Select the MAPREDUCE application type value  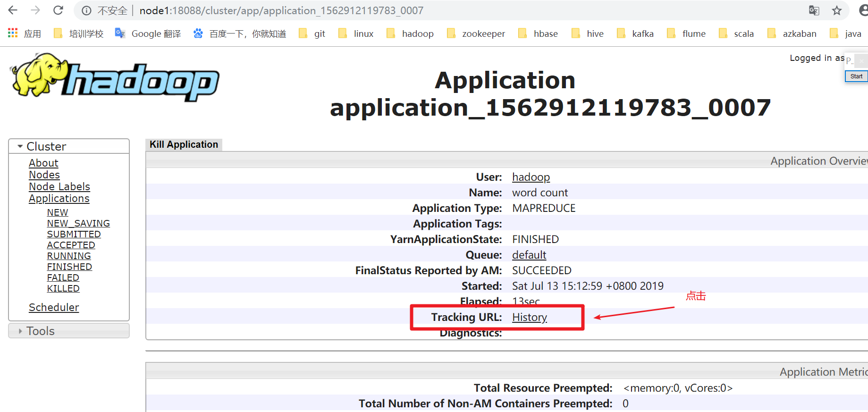tap(544, 208)
